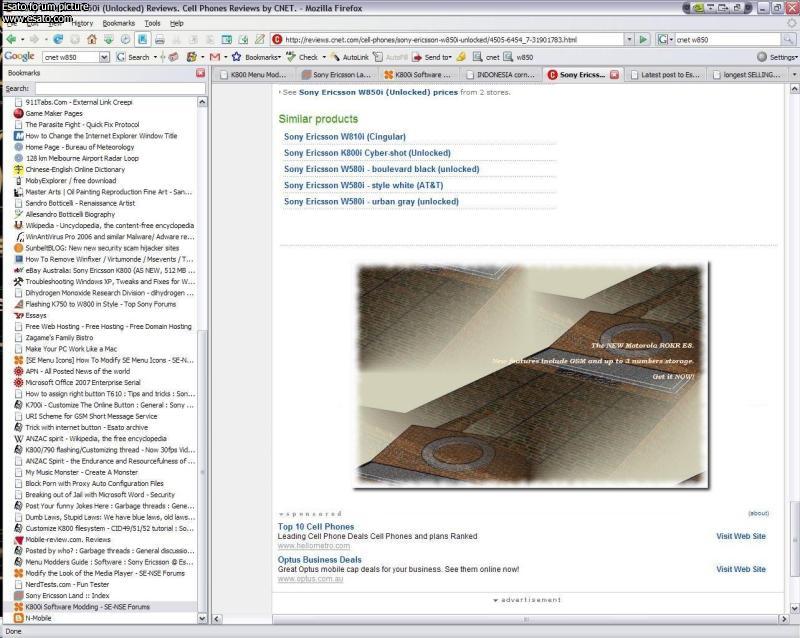Open the Downloads toolbar icon
800x638 pixels.
tap(109, 39)
